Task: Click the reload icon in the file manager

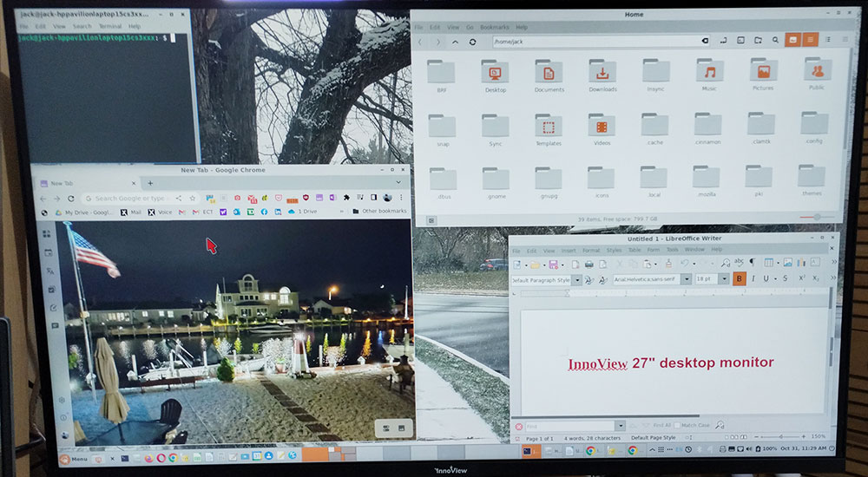Action: tap(472, 41)
